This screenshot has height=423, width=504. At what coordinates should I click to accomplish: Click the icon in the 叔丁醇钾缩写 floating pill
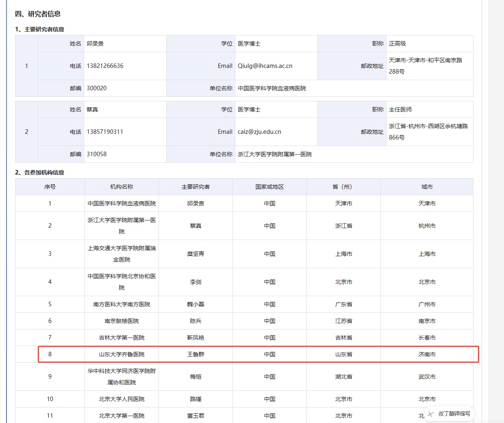(x=431, y=414)
